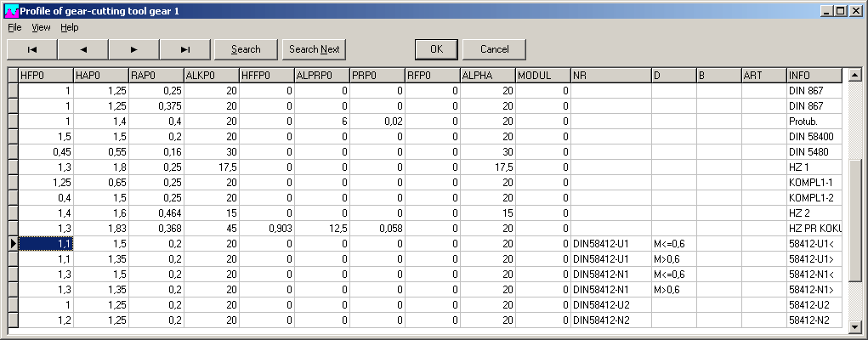The width and height of the screenshot is (868, 340).
Task: Open the Help menu
Action: coord(69,27)
